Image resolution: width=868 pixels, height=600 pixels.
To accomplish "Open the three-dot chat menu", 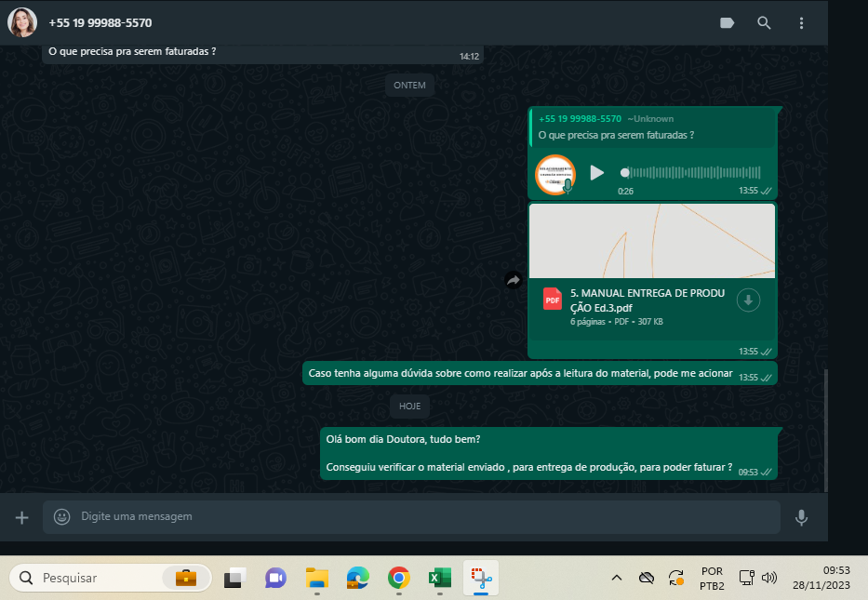I will point(801,23).
